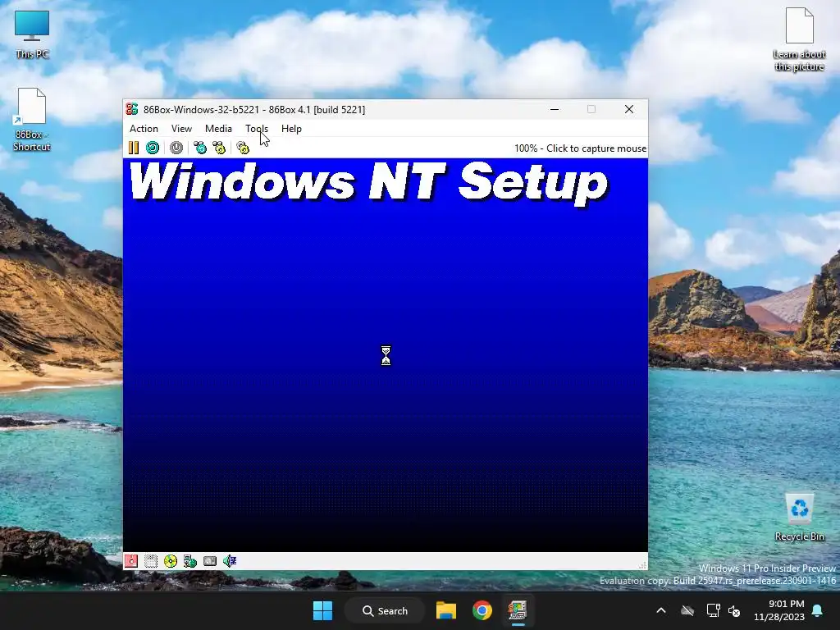Click the taskbar Search box
This screenshot has height=630, width=840.
pos(385,610)
